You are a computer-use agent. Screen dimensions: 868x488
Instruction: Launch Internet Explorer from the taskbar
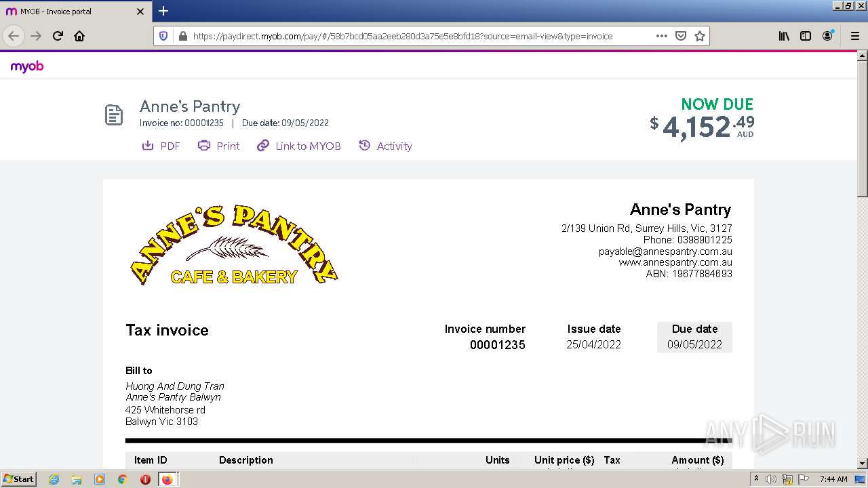[54, 479]
